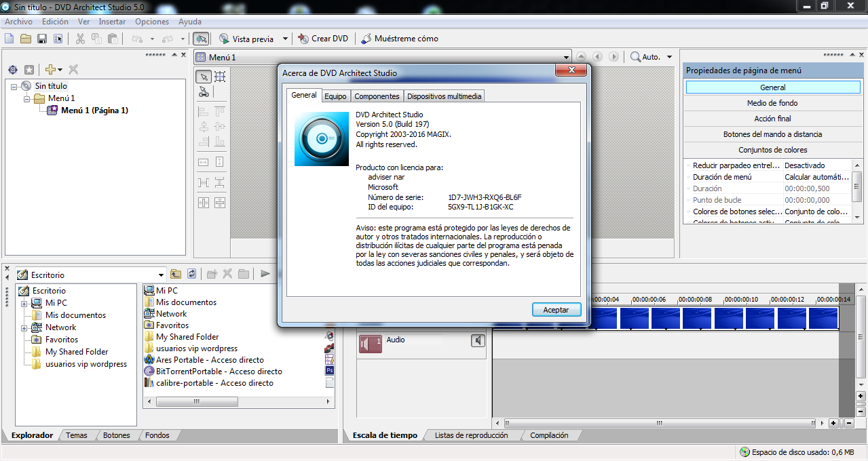Switch to the Componentes tab
The image size is (868, 461).
(377, 96)
